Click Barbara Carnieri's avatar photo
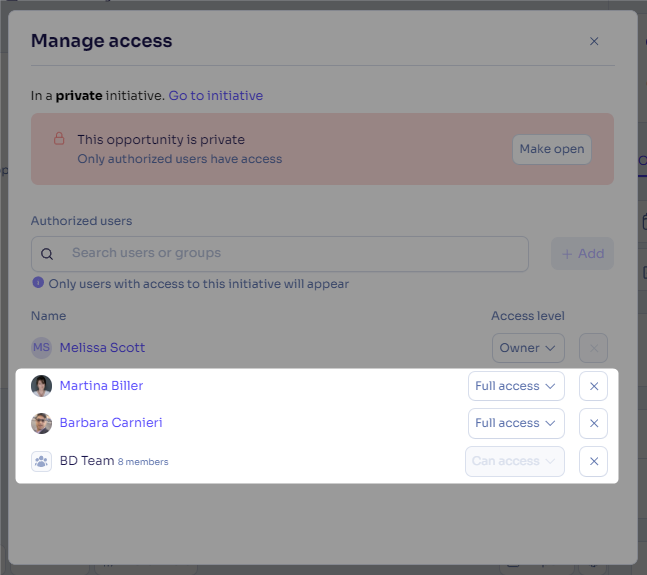647x575 pixels. click(x=41, y=423)
